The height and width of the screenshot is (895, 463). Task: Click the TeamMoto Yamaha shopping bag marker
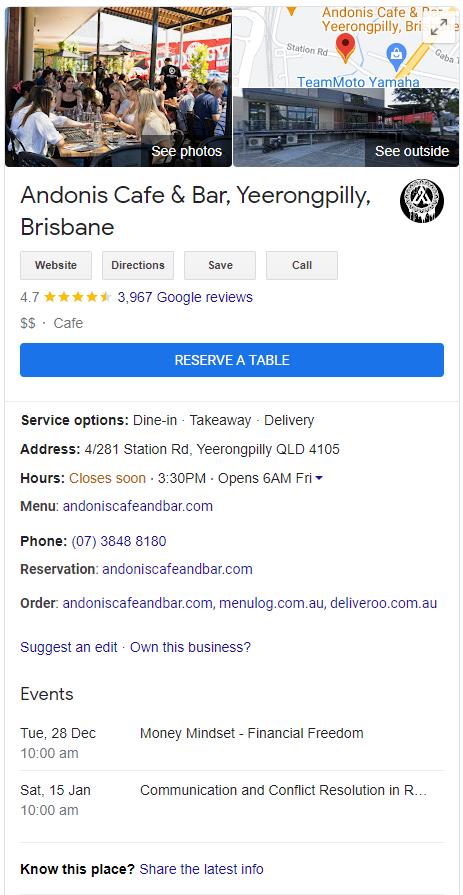coord(396,55)
